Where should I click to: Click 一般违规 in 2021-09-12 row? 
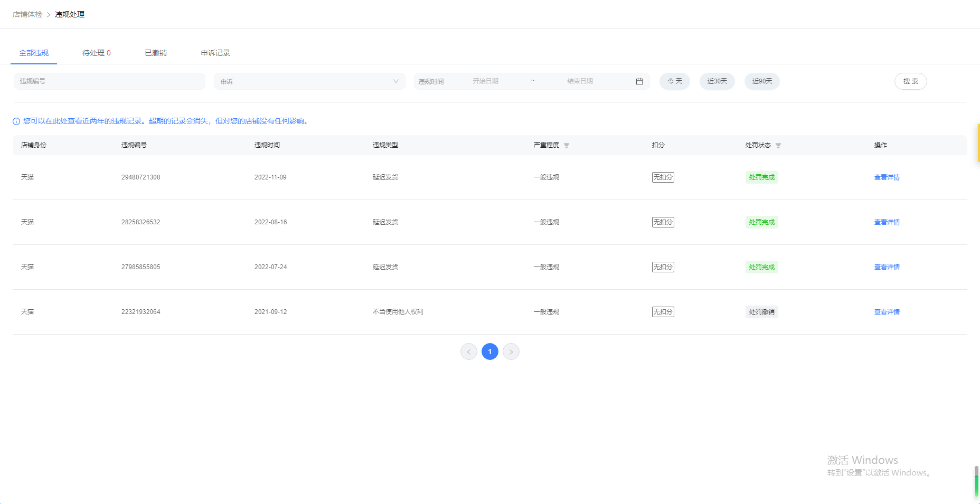coord(546,312)
